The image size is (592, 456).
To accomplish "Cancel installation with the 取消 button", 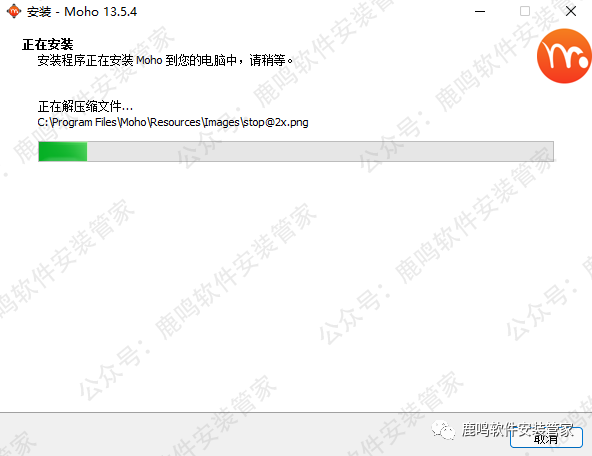I will (x=546, y=438).
